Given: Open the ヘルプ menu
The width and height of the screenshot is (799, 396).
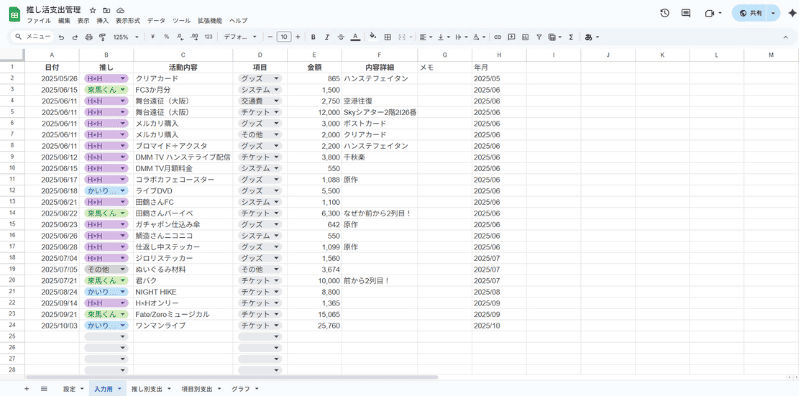Looking at the screenshot, I should 238,21.
